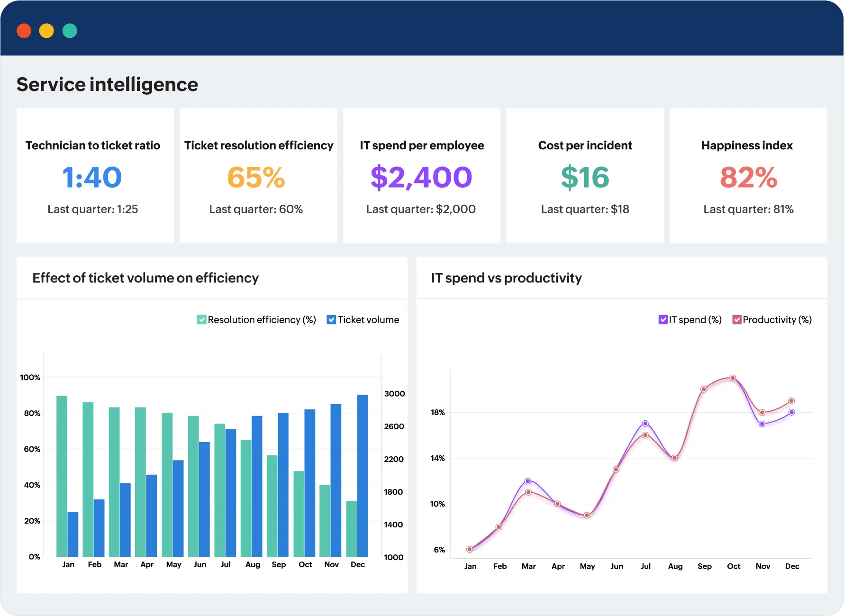Hide the Productivity (%) series via its checkbox
Image resolution: width=844 pixels, height=616 pixels.
(736, 320)
